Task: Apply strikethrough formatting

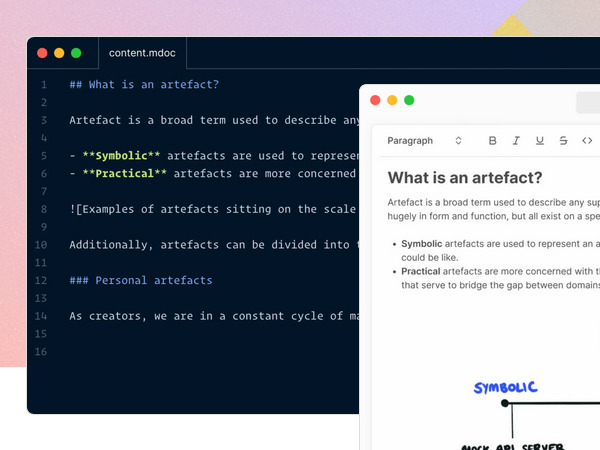Action: tap(564, 141)
